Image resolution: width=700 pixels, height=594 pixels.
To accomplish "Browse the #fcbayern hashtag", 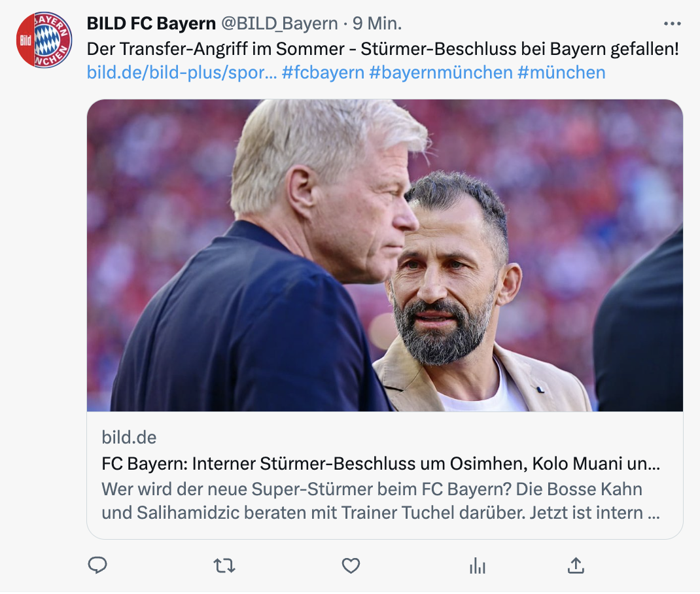I will pyautogui.click(x=323, y=72).
